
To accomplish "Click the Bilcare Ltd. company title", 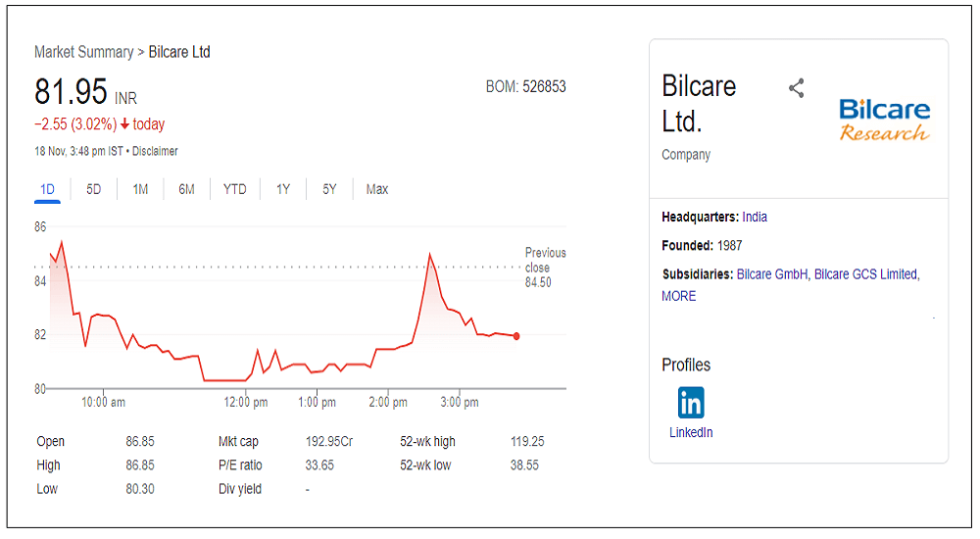I will click(699, 104).
